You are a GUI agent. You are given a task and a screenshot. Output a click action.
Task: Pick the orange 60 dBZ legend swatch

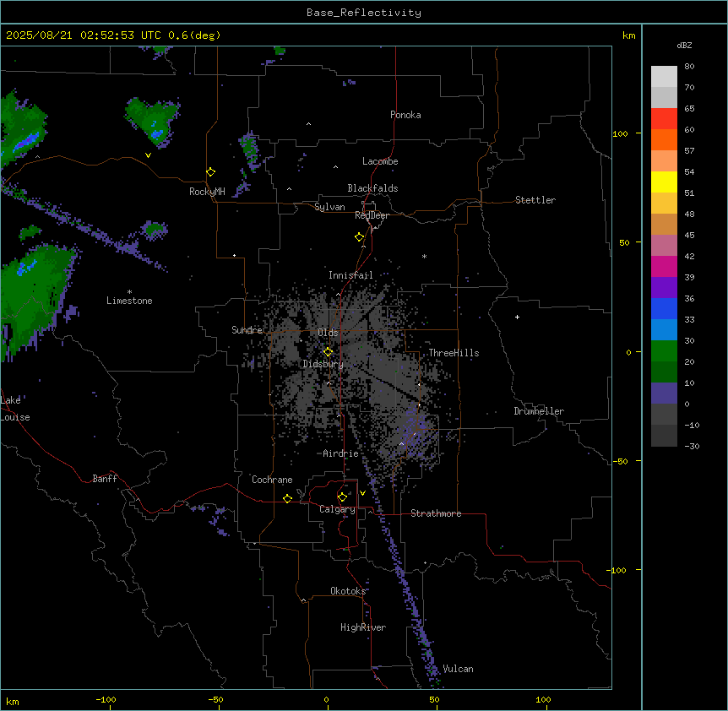pos(664,139)
